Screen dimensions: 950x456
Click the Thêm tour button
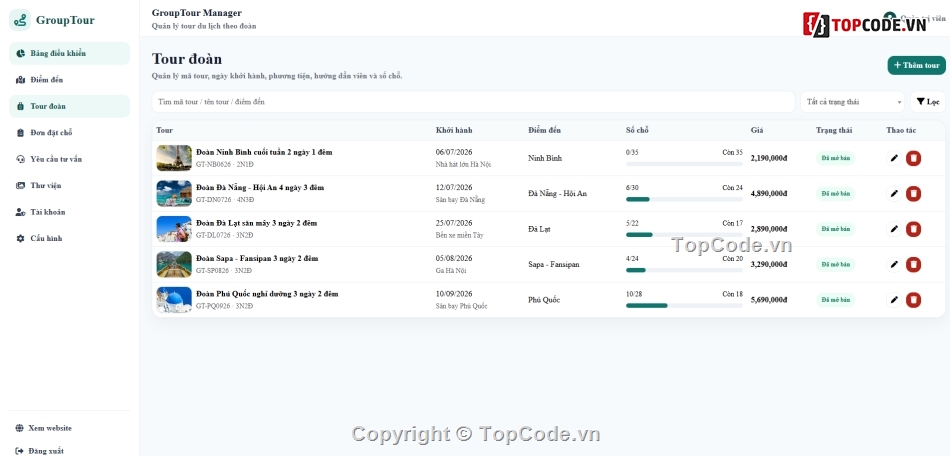(916, 65)
